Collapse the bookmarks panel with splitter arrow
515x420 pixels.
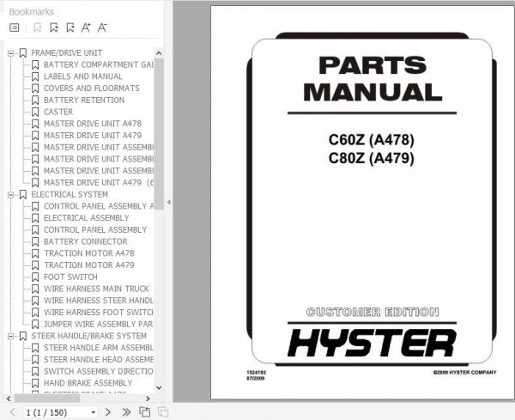pyautogui.click(x=168, y=203)
